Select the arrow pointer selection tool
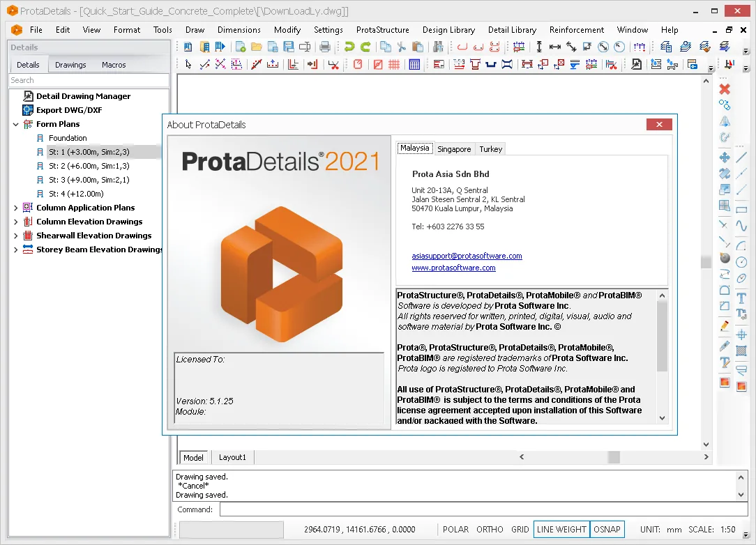The image size is (756, 545). click(x=188, y=64)
